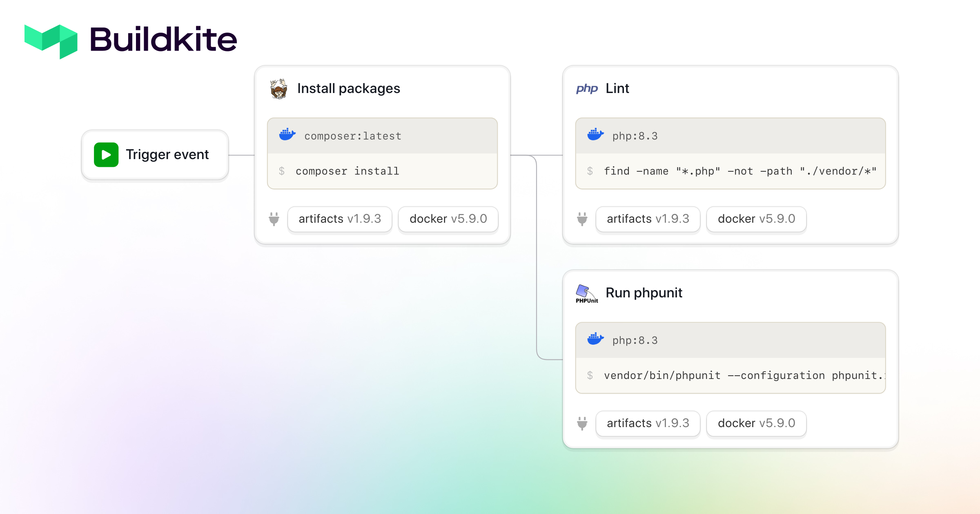Click the PHPUnit icon beside Run phpunit
The height and width of the screenshot is (514, 980).
pos(587,293)
